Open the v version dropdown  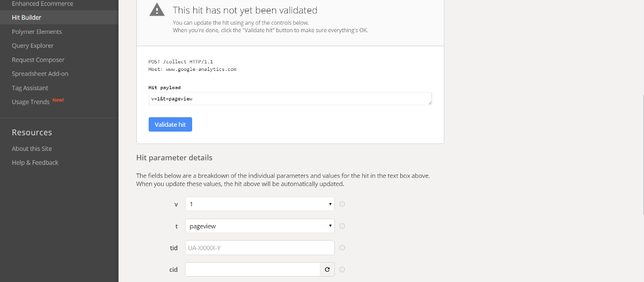click(x=260, y=204)
